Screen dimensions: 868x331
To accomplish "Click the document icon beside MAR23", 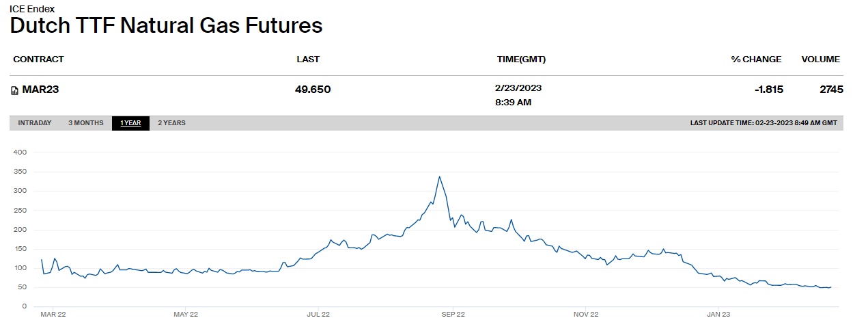I will click(x=14, y=90).
